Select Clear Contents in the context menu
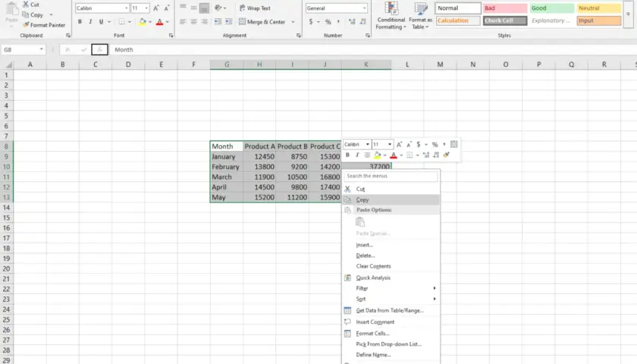 (x=391, y=266)
